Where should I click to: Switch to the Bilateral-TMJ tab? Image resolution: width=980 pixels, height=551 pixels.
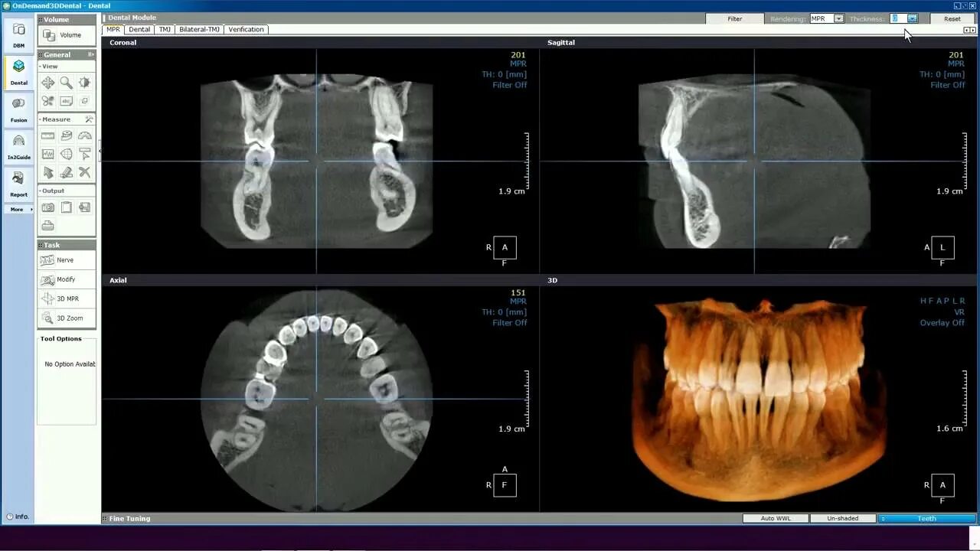[199, 29]
